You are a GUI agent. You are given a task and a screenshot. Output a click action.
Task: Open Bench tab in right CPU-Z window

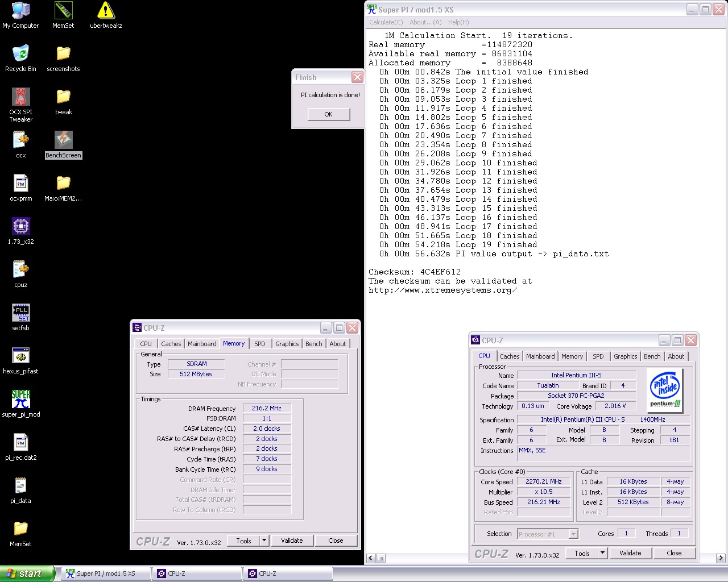[652, 356]
